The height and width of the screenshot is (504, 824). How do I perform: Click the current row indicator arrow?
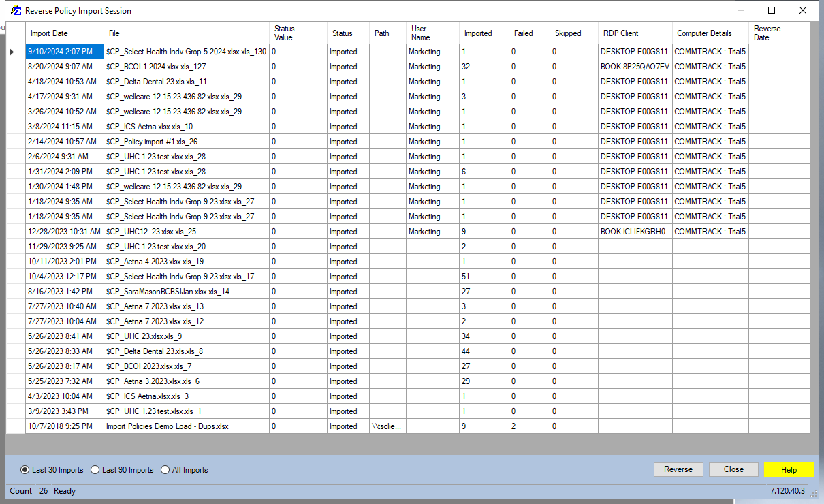[x=12, y=52]
